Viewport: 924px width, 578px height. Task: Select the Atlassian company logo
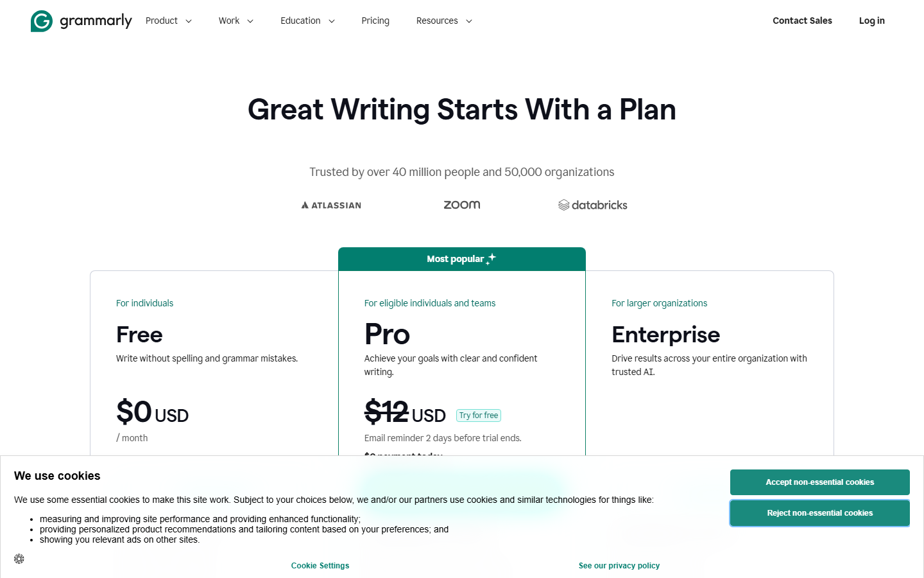tap(330, 205)
